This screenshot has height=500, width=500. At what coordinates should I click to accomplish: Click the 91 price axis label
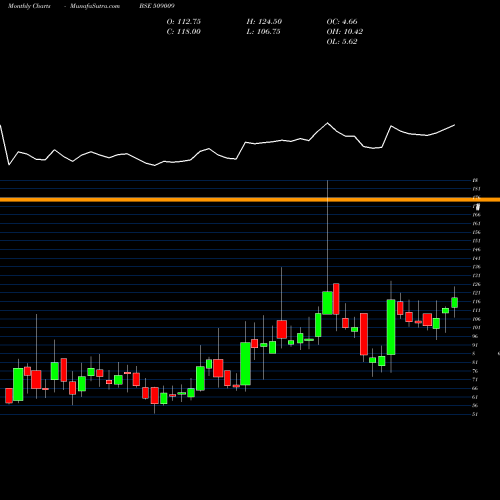tap(475, 345)
